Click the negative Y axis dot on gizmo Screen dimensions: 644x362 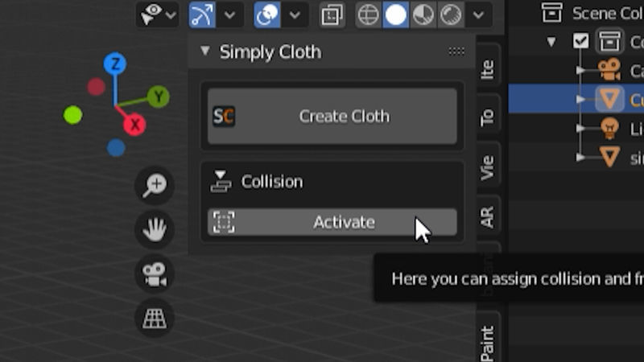[72, 115]
